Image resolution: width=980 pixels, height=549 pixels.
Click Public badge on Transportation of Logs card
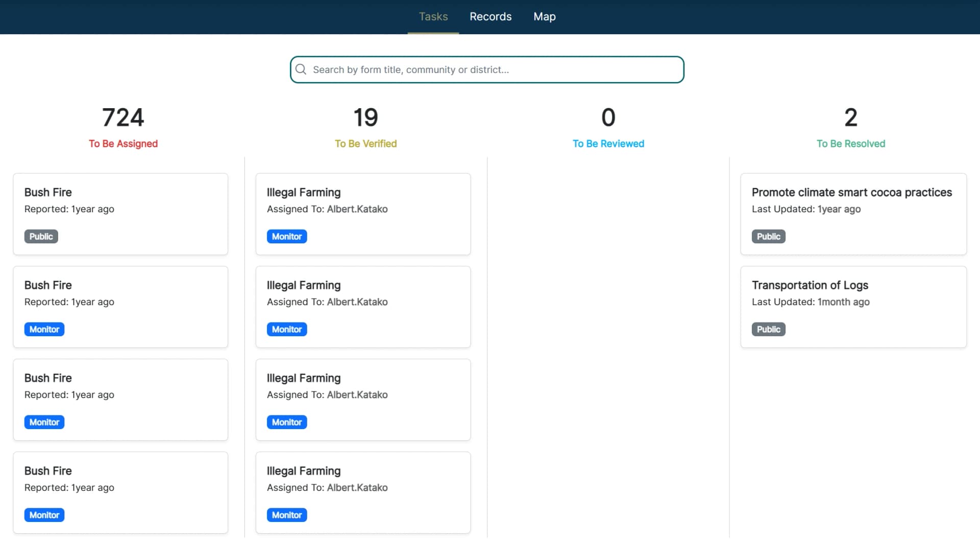[x=768, y=329]
